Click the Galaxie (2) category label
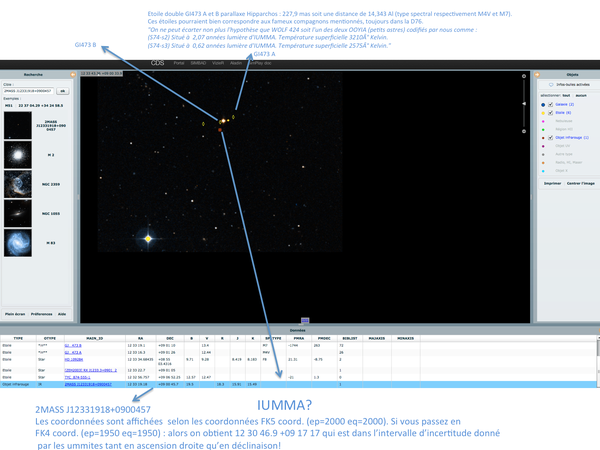Image resolution: width=600 pixels, height=450 pixels. click(x=564, y=104)
